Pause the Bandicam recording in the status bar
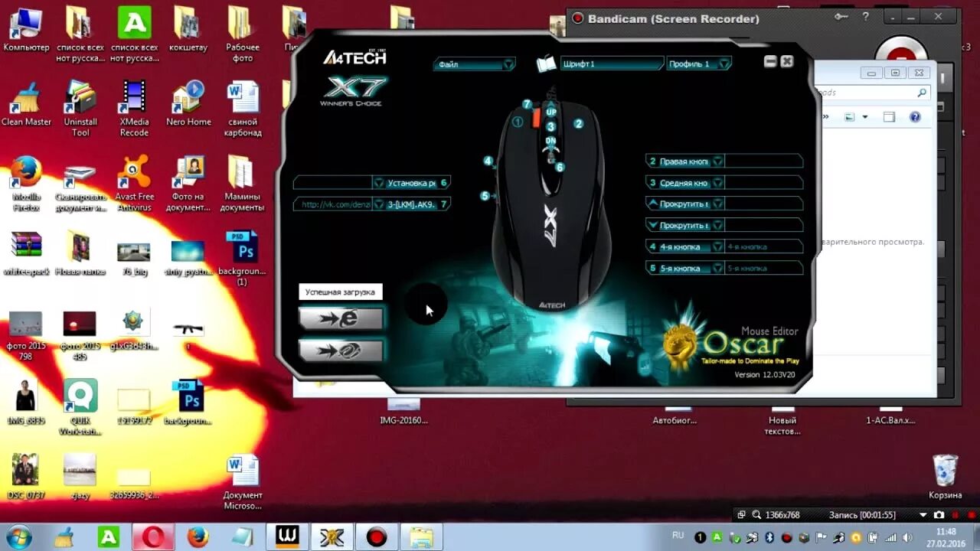 (x=955, y=515)
